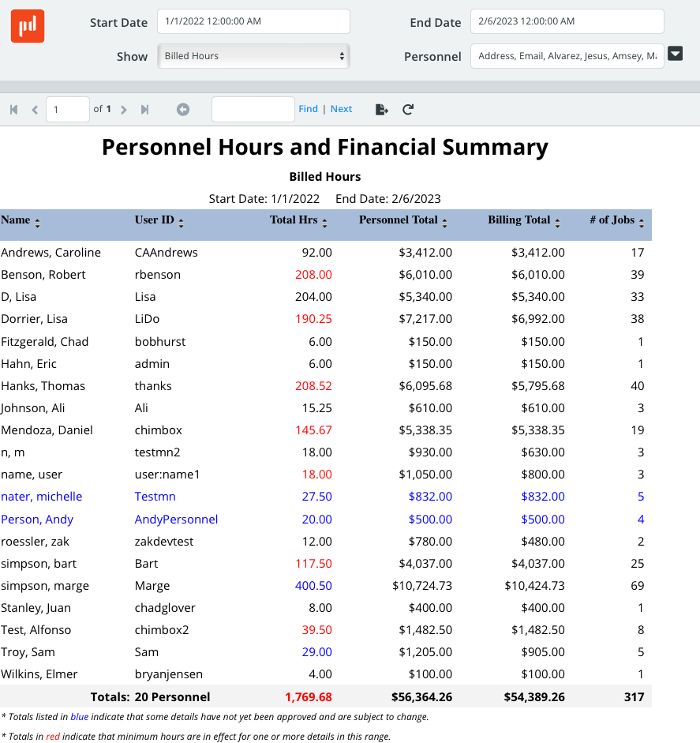The height and width of the screenshot is (743, 700).
Task: Select the zakdevtest user ID
Action: coord(164,542)
